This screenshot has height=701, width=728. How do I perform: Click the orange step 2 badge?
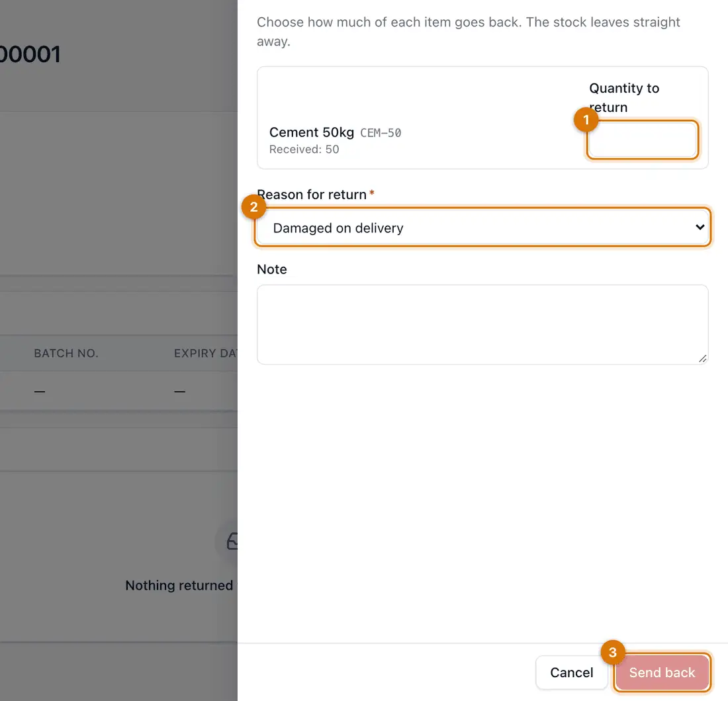[x=253, y=207]
